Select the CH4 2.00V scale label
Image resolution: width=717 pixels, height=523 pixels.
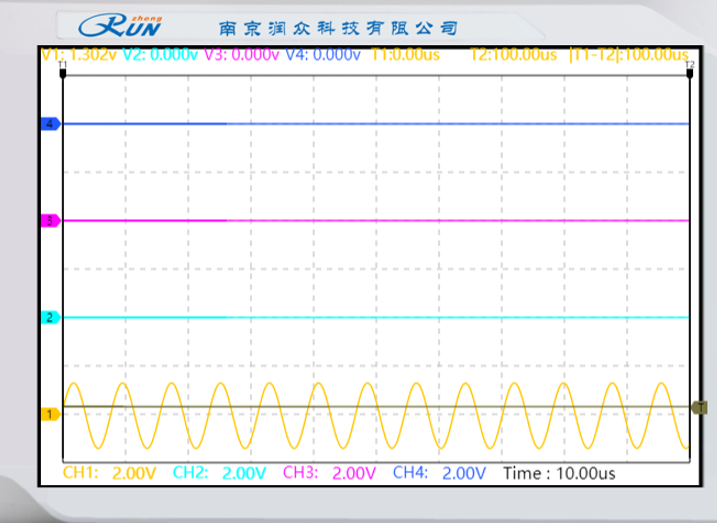(x=439, y=473)
